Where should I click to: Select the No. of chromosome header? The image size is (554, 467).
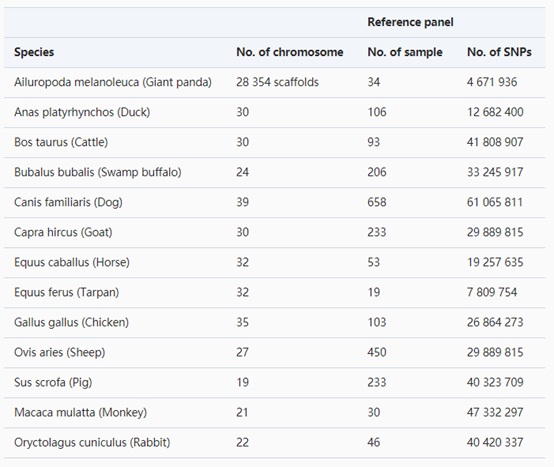point(290,52)
